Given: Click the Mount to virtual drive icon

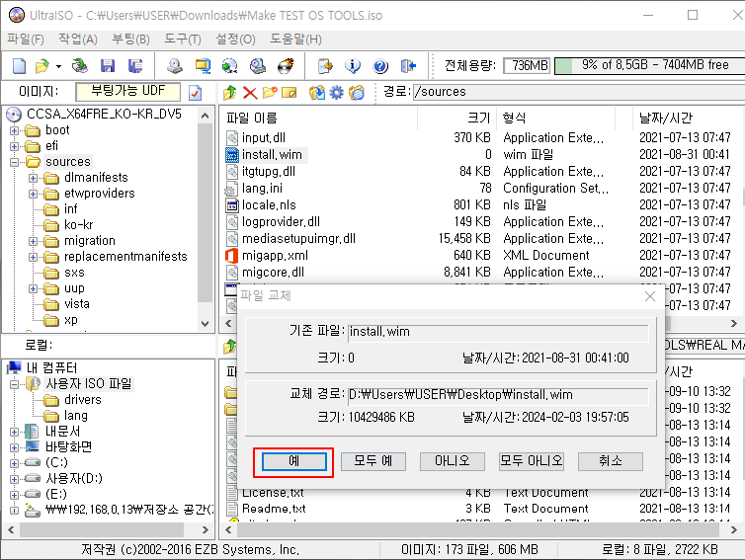Looking at the screenshot, I should [x=258, y=66].
